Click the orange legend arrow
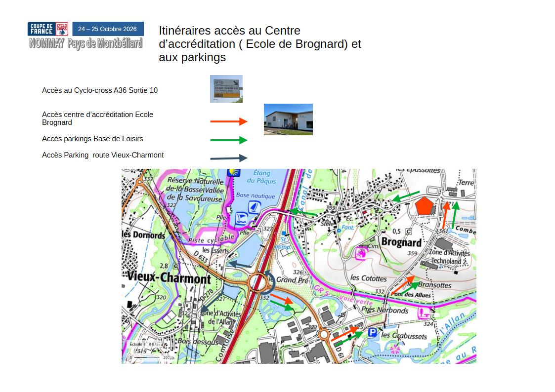 pos(229,121)
